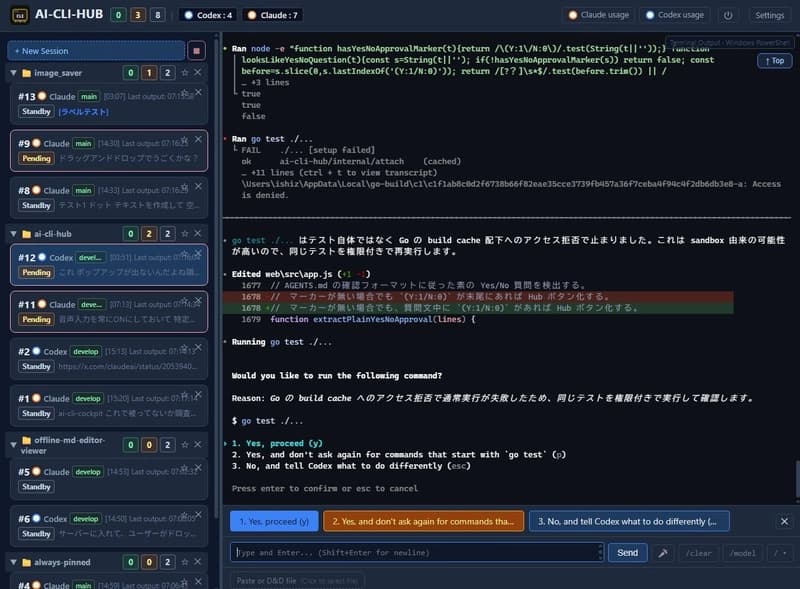Switch to session #2 Codex
Screen dimensions: 800x589
[x=109, y=359]
